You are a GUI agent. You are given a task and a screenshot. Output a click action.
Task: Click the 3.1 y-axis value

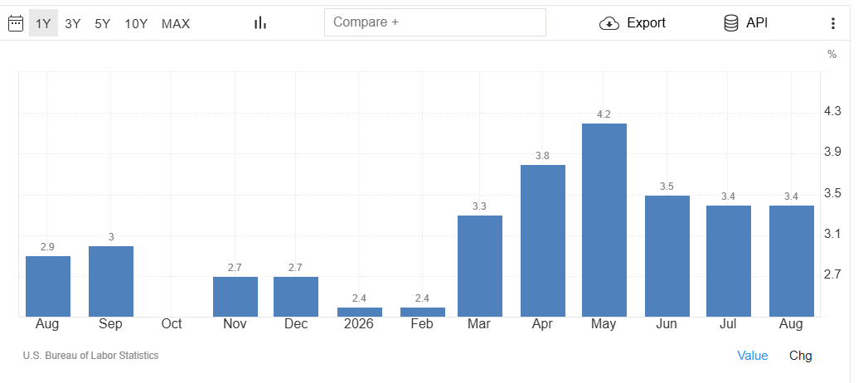click(x=832, y=234)
